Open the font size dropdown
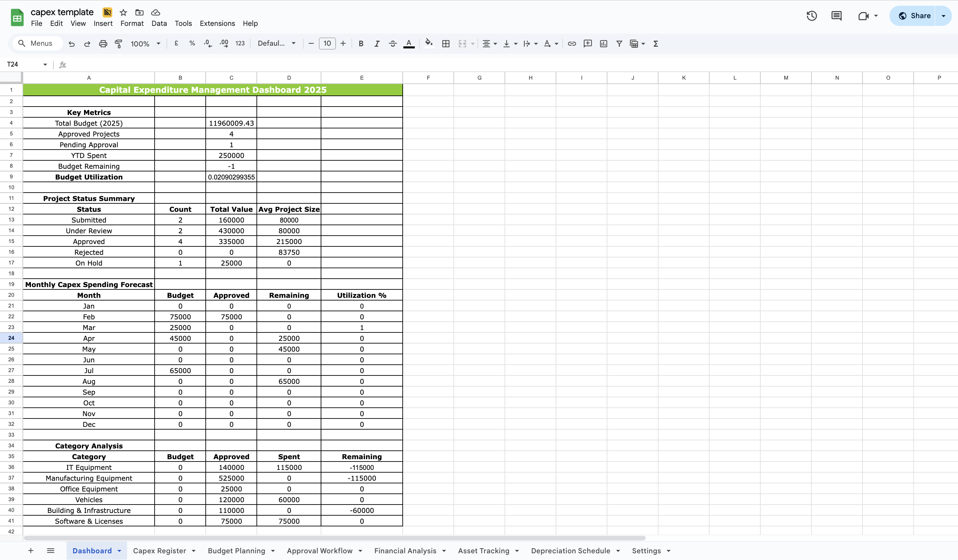The image size is (958, 560). pyautogui.click(x=327, y=43)
